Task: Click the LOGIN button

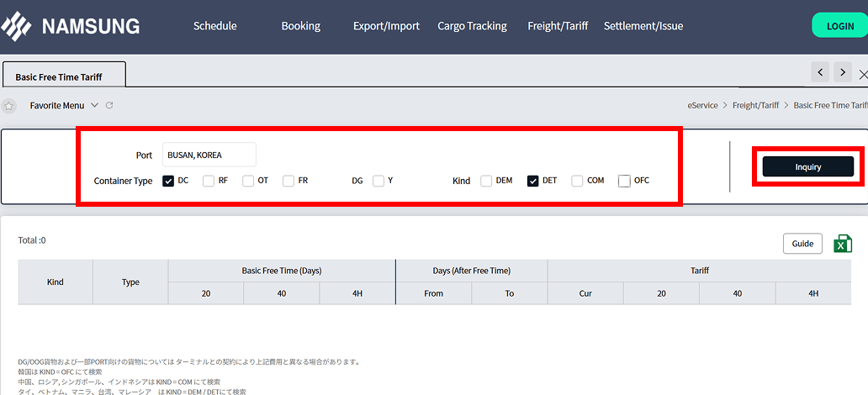Action: click(x=839, y=26)
